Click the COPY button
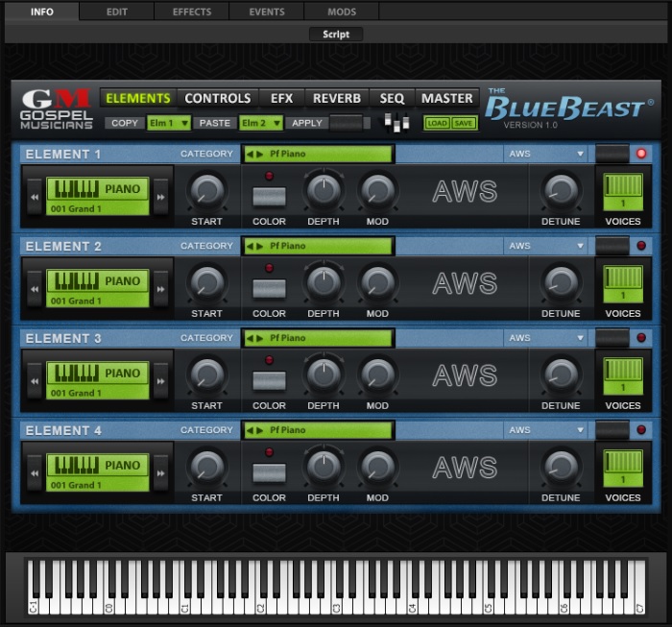Screen dimensions: 672x627 [x=125, y=124]
